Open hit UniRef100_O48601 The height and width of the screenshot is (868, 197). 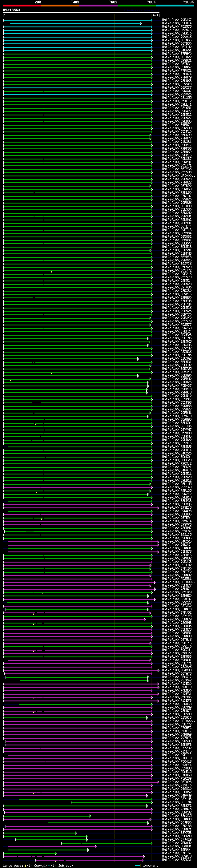[177, 50]
